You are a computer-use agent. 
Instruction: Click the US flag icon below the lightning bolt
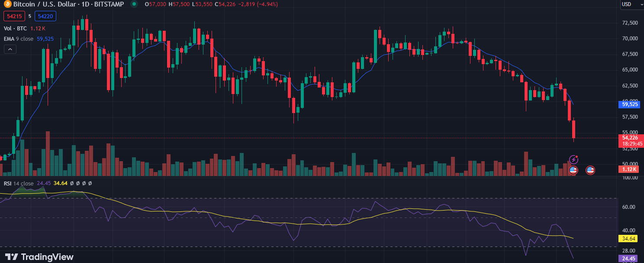point(573,170)
